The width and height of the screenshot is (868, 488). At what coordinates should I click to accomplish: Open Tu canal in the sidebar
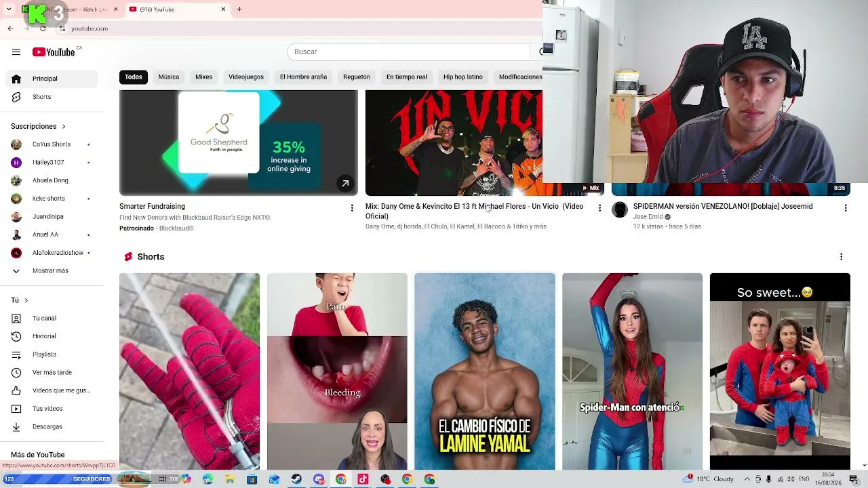point(52,318)
